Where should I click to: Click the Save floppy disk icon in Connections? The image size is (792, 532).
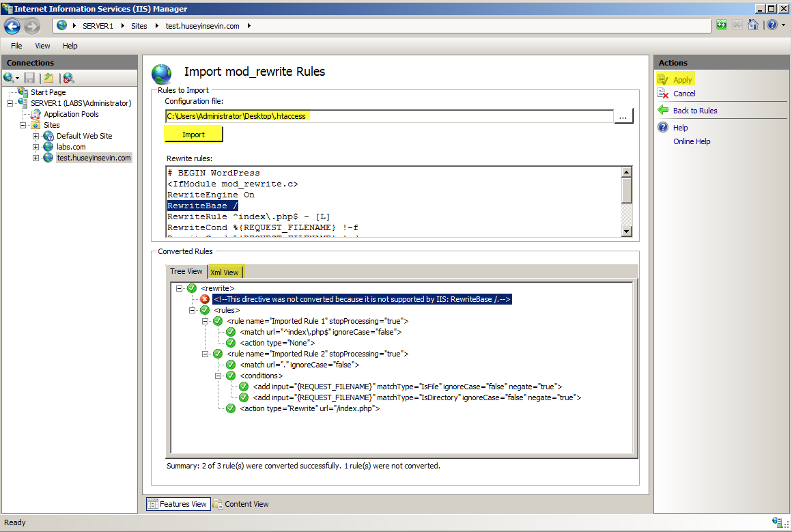[x=29, y=78]
